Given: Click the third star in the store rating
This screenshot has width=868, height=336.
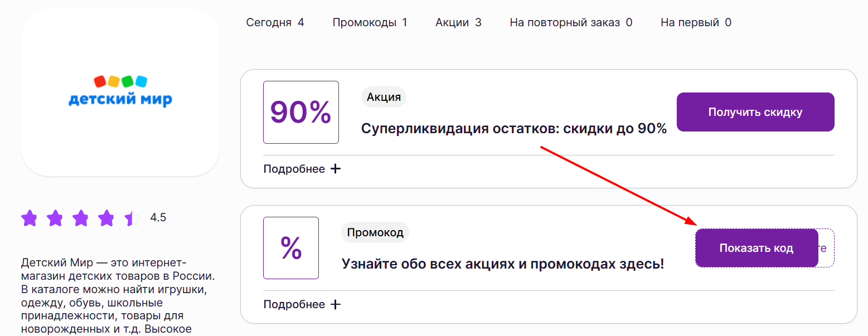Looking at the screenshot, I should point(80,217).
